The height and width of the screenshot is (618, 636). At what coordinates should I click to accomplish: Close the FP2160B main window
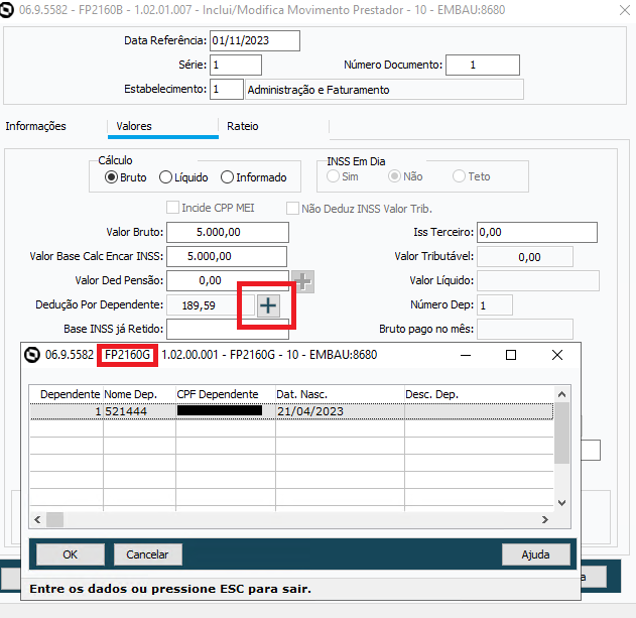click(625, 10)
